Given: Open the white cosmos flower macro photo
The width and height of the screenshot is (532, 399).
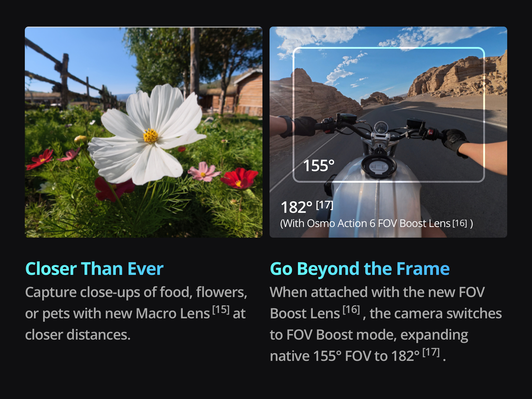Looking at the screenshot, I should (x=144, y=132).
